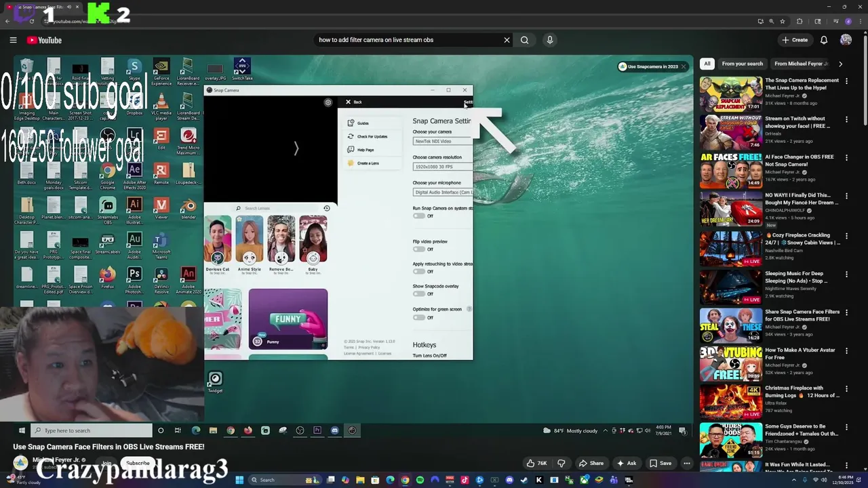Open options for Snap Camera Replacement video
This screenshot has height=488, width=868.
[x=846, y=81]
